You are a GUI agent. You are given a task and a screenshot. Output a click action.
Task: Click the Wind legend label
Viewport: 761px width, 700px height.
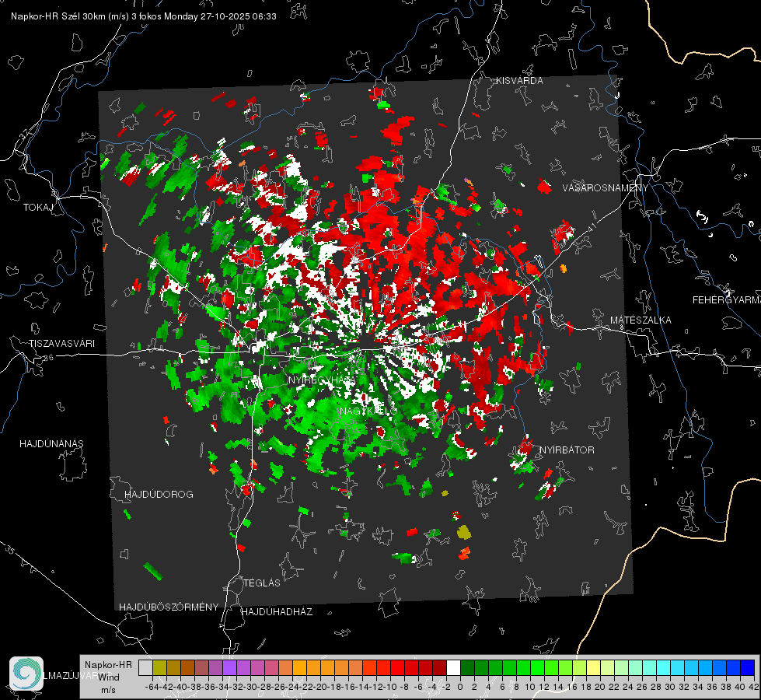(x=108, y=677)
